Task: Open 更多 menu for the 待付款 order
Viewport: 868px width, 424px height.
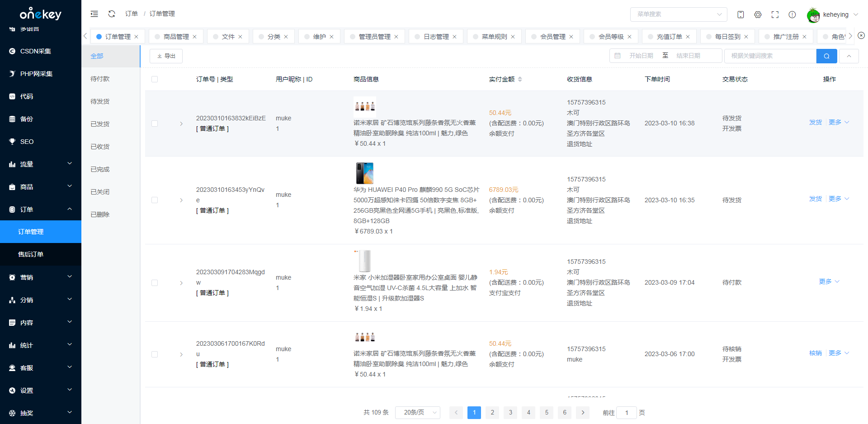Action: coord(829,281)
